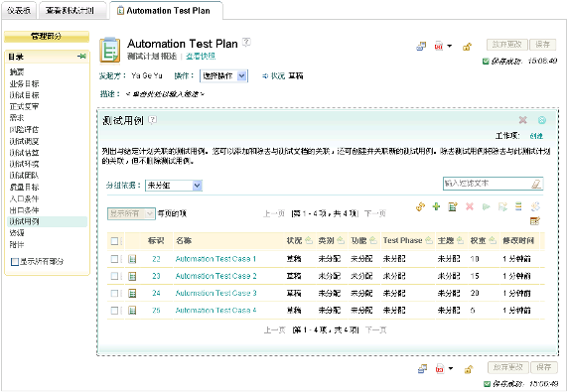Screen dimensions: 568x392
Task: Click the pin icon in 目录 header
Action: [81, 57]
